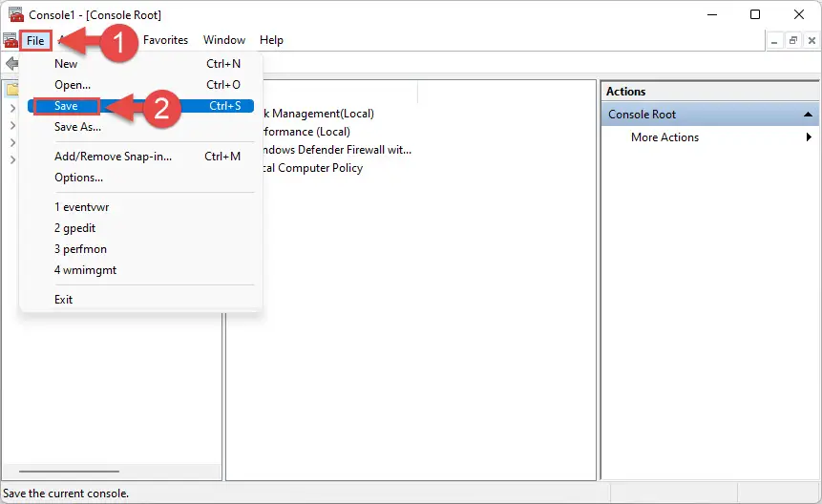The width and height of the screenshot is (822, 504).
Task: Collapse the Console Root actions section
Action: pyautogui.click(x=808, y=115)
